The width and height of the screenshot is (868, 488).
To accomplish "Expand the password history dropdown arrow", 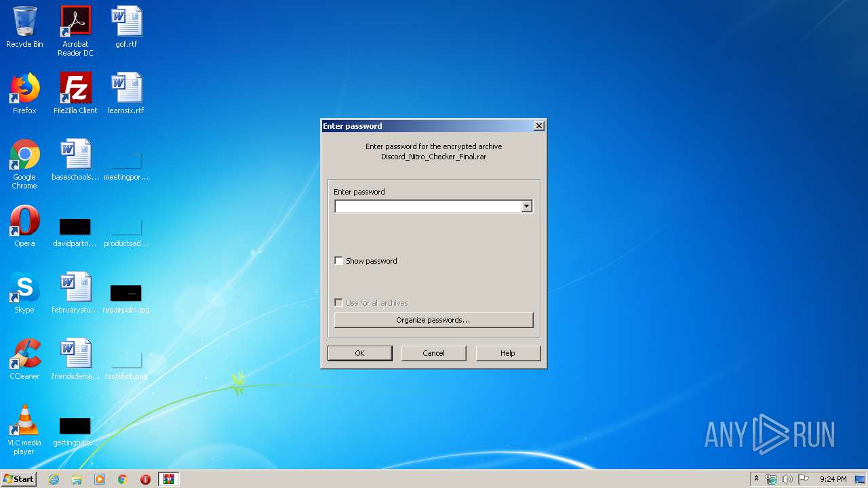I will click(527, 206).
